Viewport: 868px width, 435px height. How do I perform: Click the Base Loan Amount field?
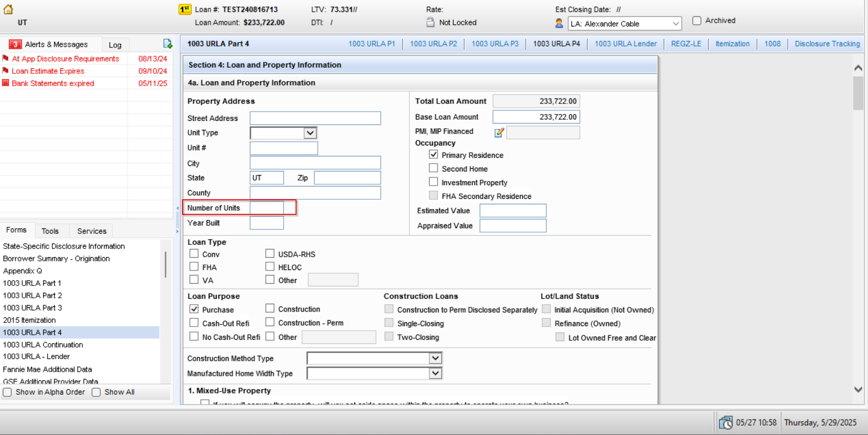[x=536, y=117]
